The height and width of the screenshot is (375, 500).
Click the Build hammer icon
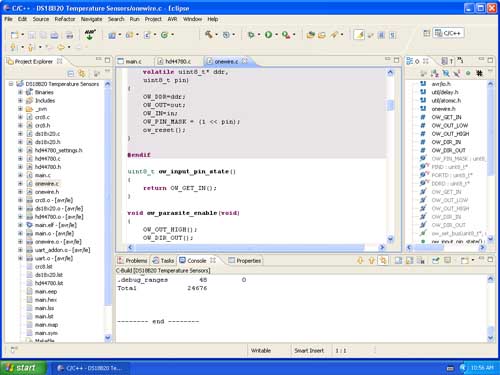209,34
